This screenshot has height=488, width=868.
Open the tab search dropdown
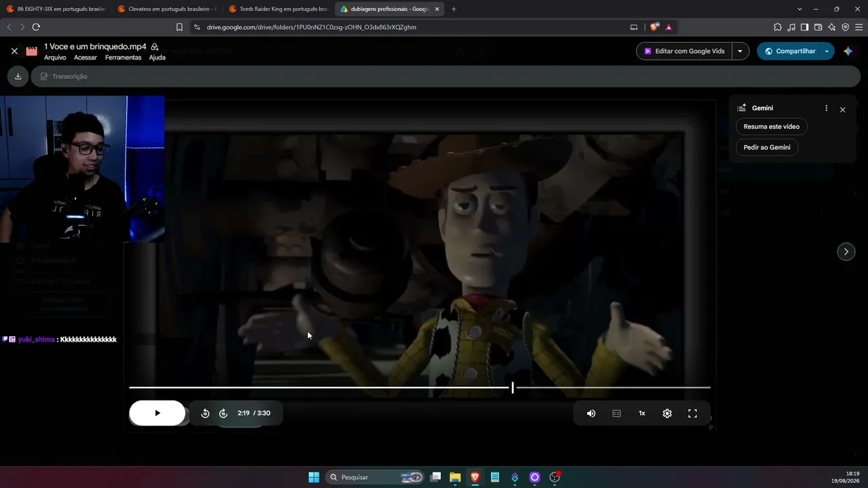[x=800, y=9]
